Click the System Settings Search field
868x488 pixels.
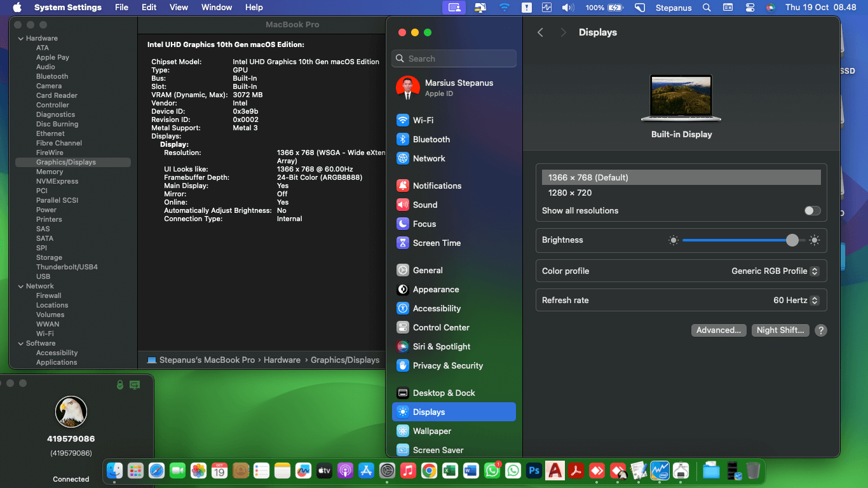(x=454, y=58)
